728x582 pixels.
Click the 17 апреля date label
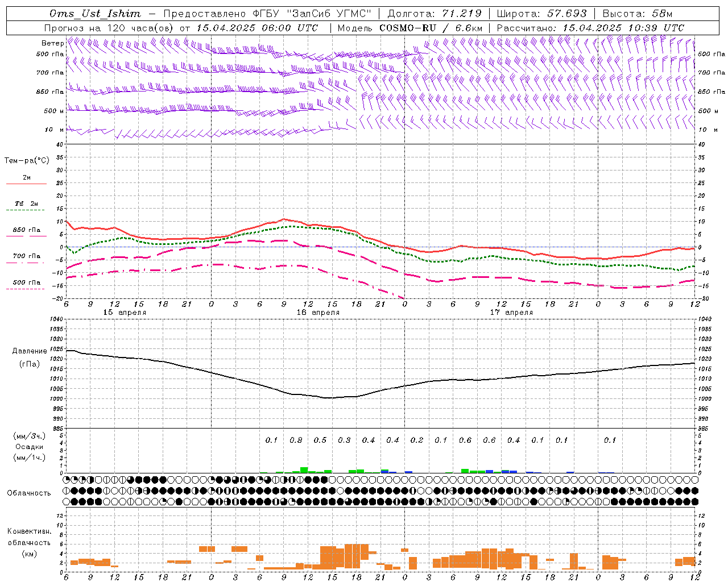point(511,313)
